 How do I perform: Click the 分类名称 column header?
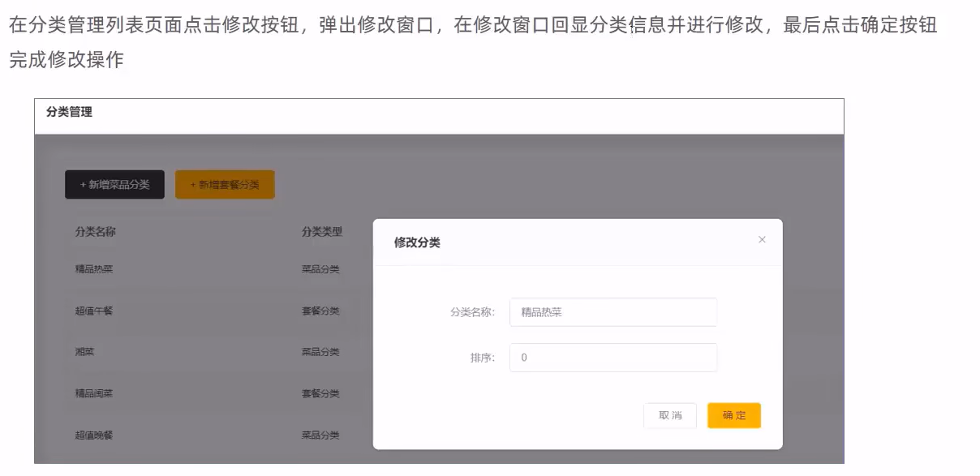(96, 232)
